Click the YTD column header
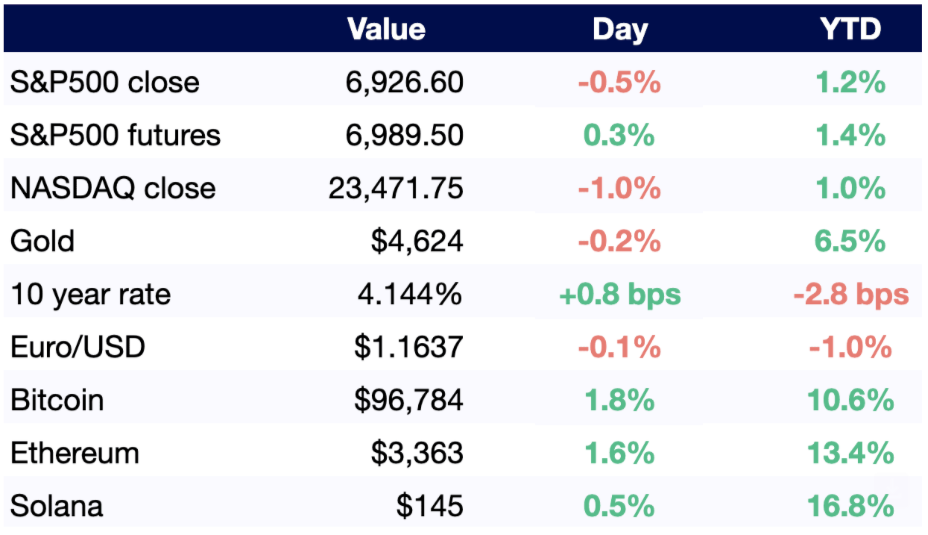Image resolution: width=928 pixels, height=535 pixels. pyautogui.click(x=850, y=29)
